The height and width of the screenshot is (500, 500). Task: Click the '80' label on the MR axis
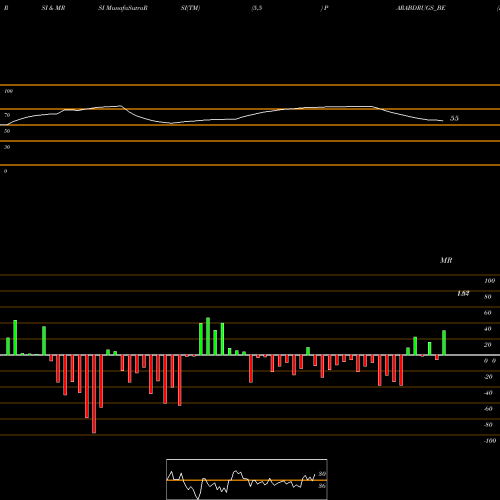click(x=488, y=297)
